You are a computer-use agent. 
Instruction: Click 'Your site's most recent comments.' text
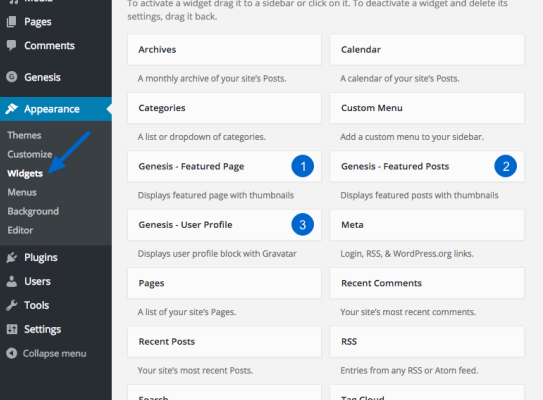click(x=408, y=312)
